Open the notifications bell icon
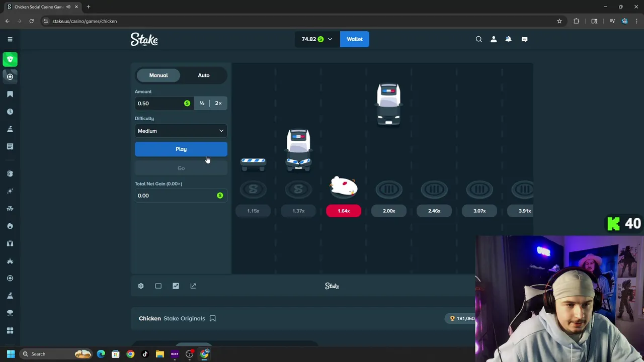This screenshot has height=362, width=644. 508,39
